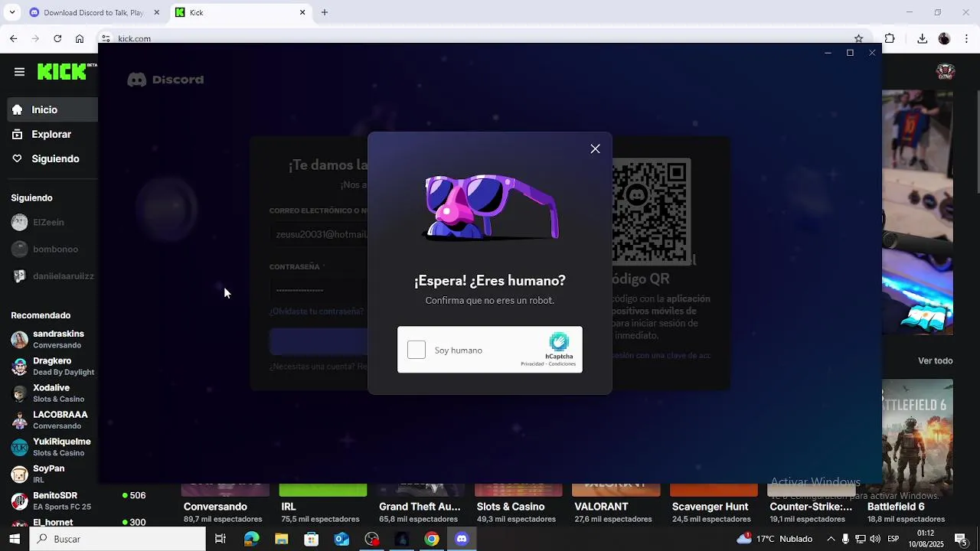
Task: Open the Slots & Casino category
Action: (x=511, y=507)
